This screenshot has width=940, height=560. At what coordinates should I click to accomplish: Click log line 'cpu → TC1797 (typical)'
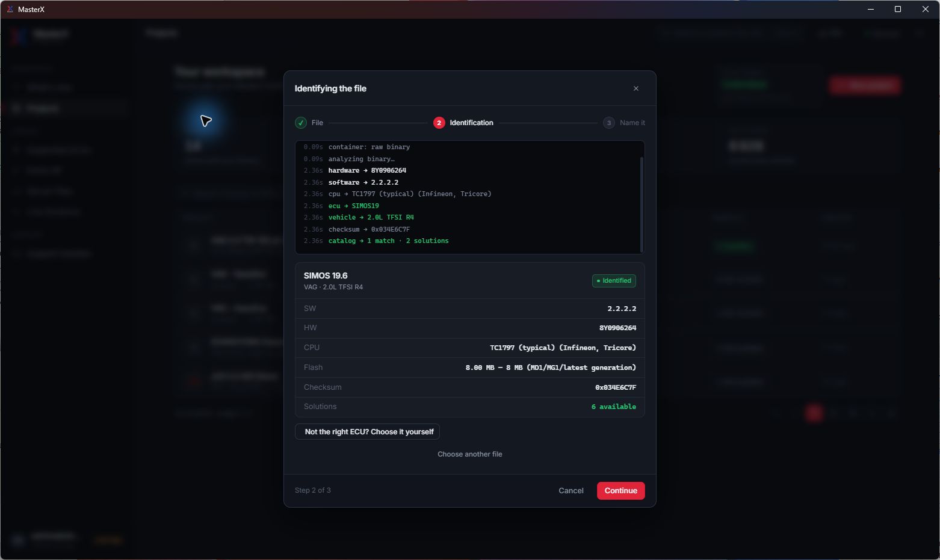(x=410, y=194)
